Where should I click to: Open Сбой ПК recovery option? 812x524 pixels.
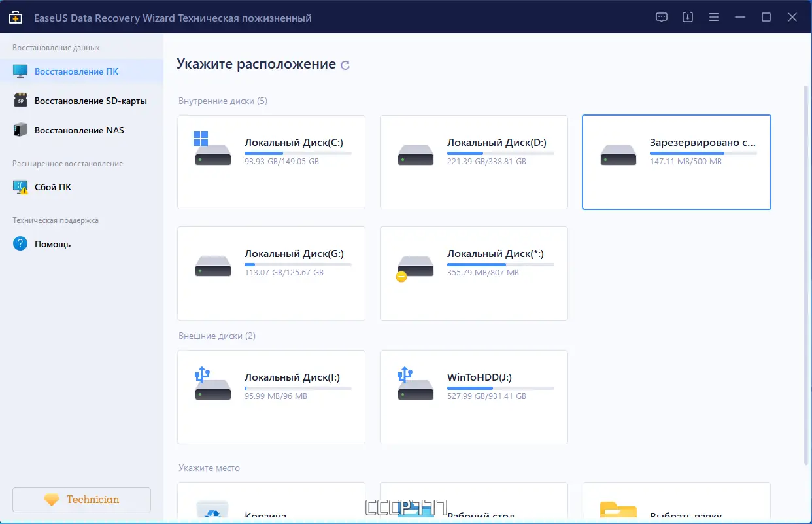[82, 187]
